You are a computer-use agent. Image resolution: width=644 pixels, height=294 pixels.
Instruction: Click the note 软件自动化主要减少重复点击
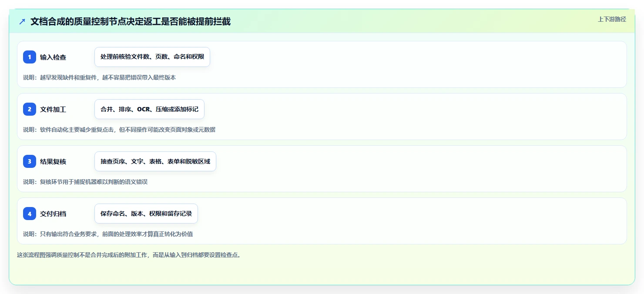(x=119, y=130)
